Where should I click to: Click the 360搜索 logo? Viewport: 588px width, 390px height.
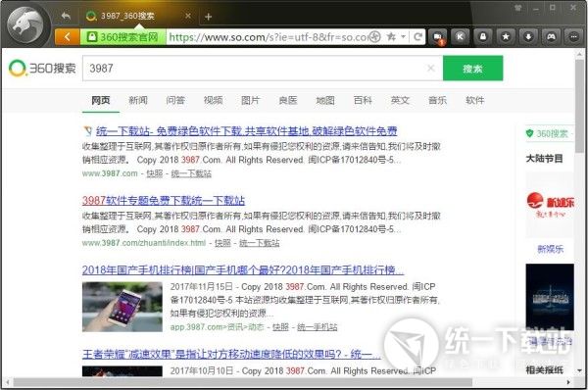[42, 68]
